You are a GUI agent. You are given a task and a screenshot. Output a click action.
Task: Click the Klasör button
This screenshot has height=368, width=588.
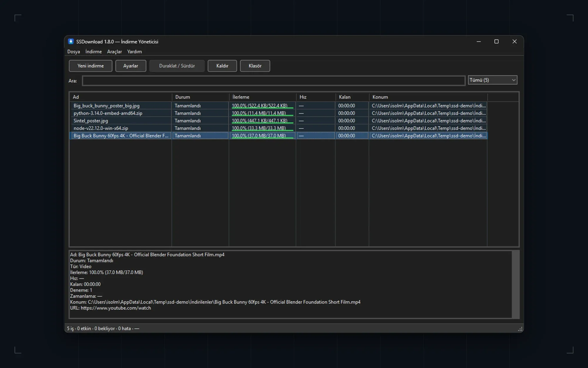tap(255, 66)
